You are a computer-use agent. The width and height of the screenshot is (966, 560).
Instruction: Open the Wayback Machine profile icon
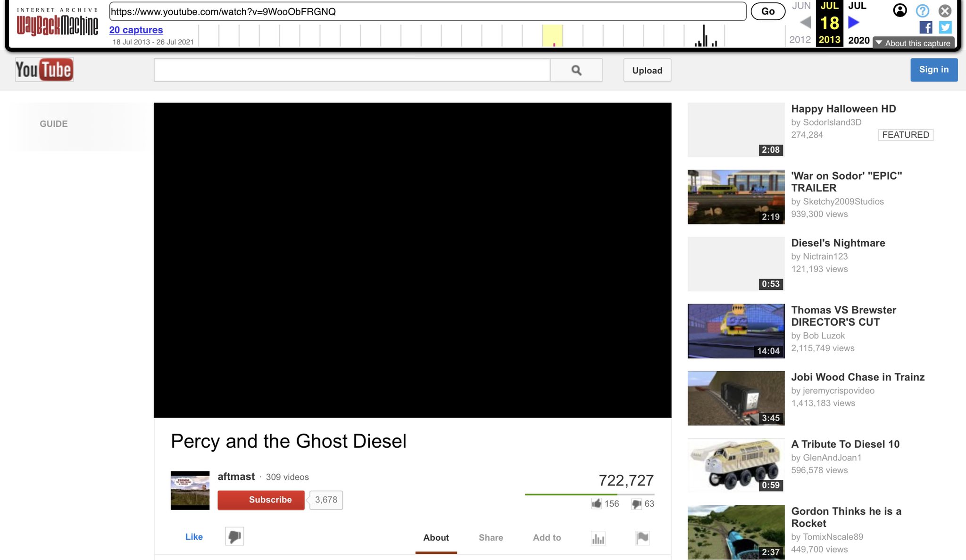[x=900, y=10]
